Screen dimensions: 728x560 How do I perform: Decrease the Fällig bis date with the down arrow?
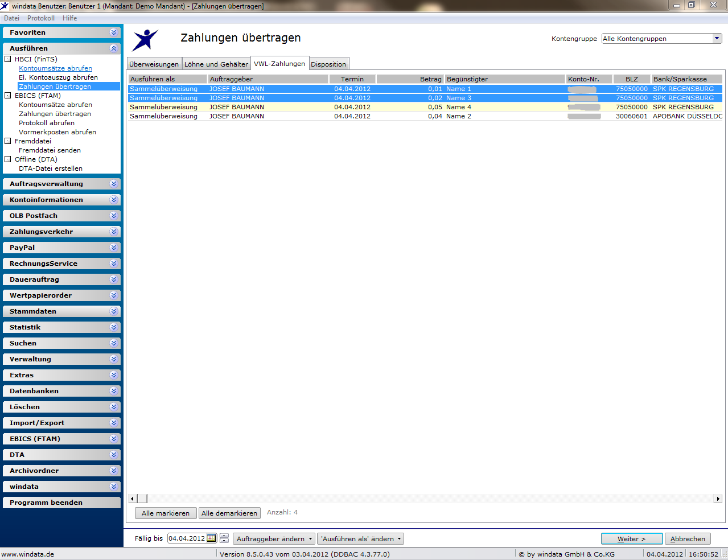point(224,541)
